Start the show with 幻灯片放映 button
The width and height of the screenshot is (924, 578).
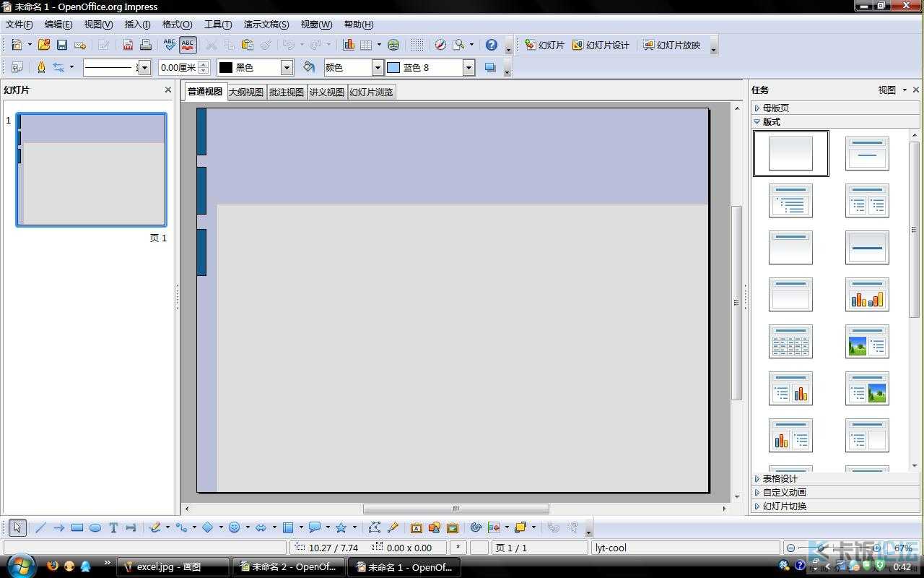tap(671, 45)
